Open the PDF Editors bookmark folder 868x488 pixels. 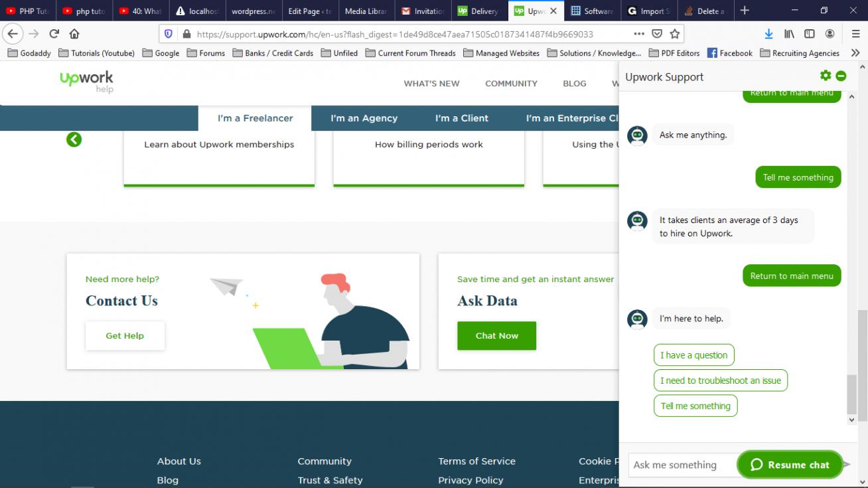pos(674,53)
